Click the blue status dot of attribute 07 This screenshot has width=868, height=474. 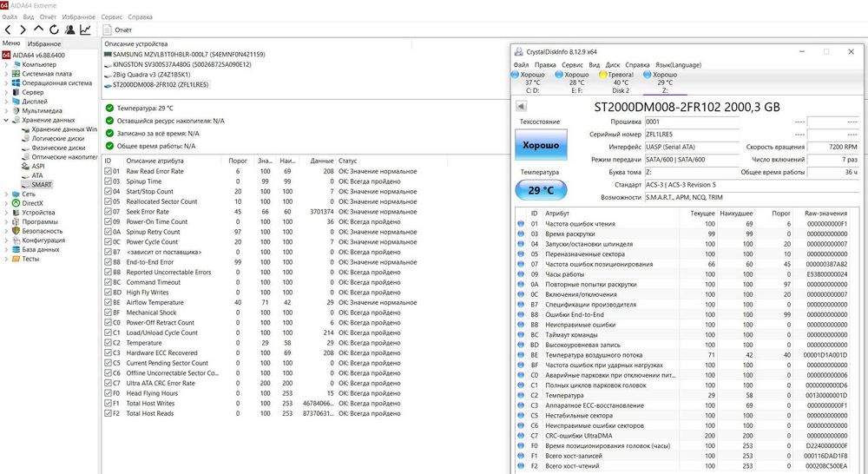tap(521, 264)
